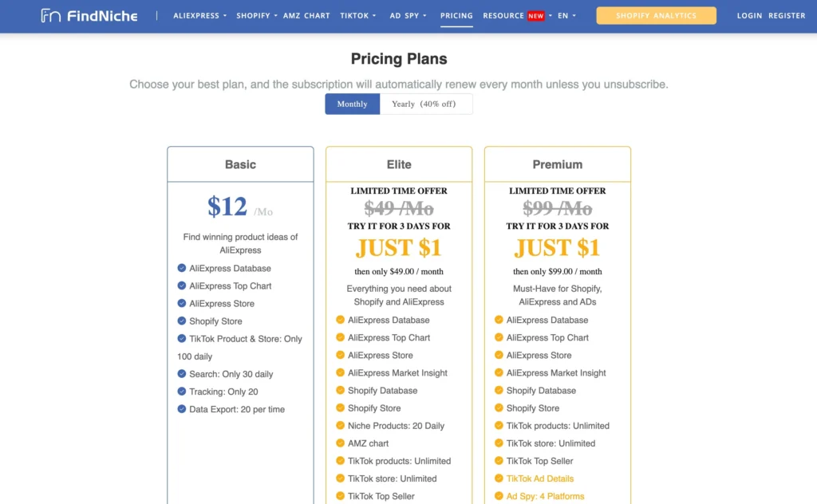Click the Register link

787,16
